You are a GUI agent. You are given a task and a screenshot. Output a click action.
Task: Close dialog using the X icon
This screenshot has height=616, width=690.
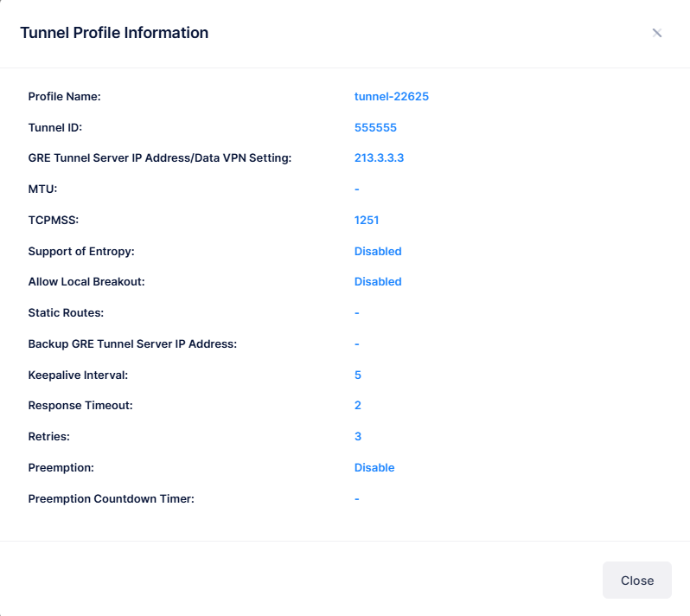[x=657, y=33]
